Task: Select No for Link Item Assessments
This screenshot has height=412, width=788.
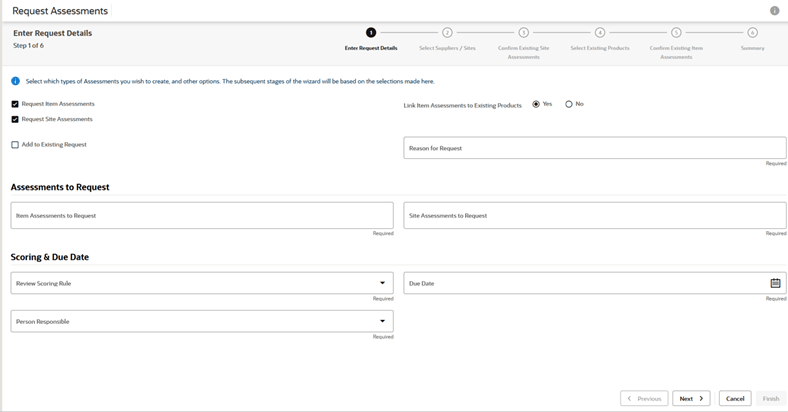Action: pyautogui.click(x=568, y=104)
